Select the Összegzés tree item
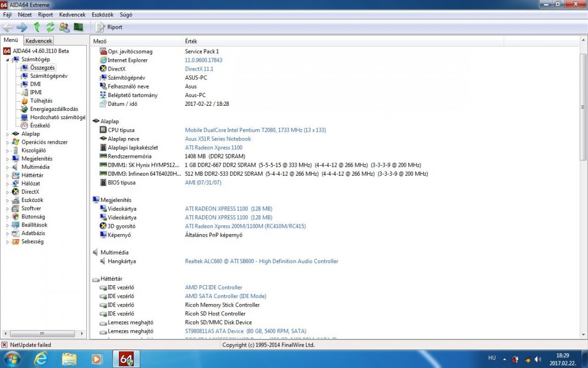 (x=42, y=67)
